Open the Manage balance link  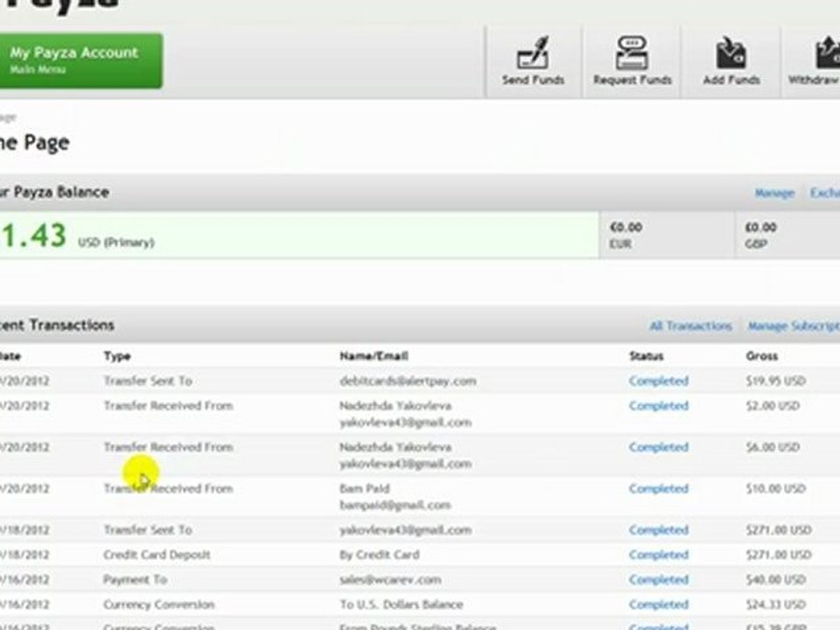(774, 192)
